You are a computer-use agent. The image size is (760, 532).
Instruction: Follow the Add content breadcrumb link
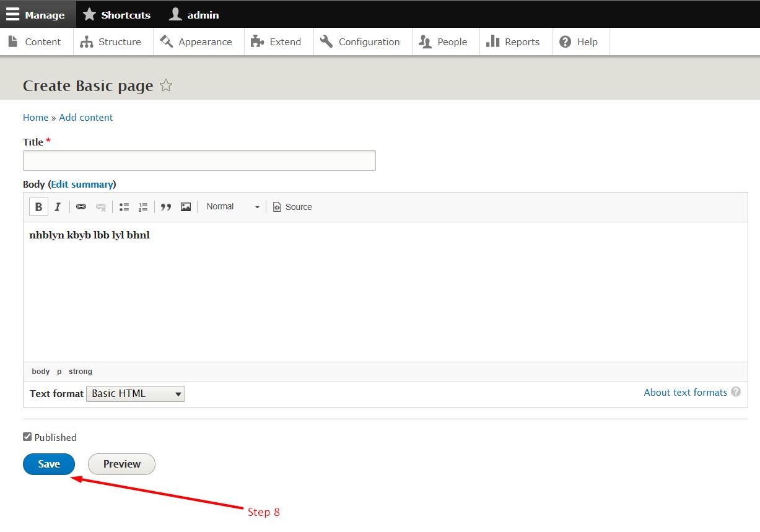(x=86, y=117)
